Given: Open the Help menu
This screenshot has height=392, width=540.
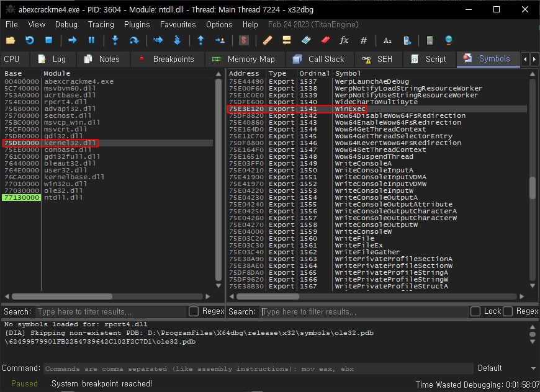Looking at the screenshot, I should [250, 24].
